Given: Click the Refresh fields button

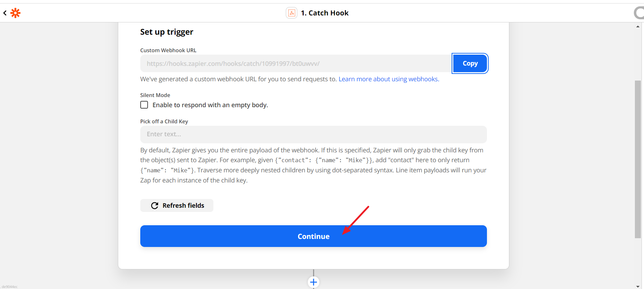Looking at the screenshot, I should click(x=177, y=206).
